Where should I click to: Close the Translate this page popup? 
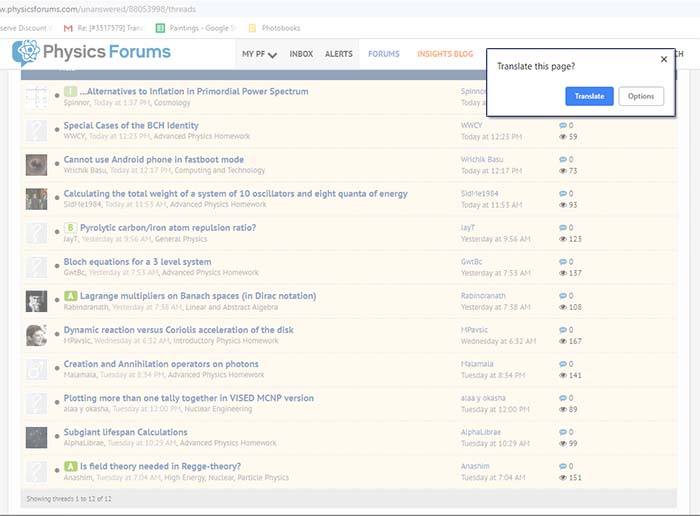(664, 59)
